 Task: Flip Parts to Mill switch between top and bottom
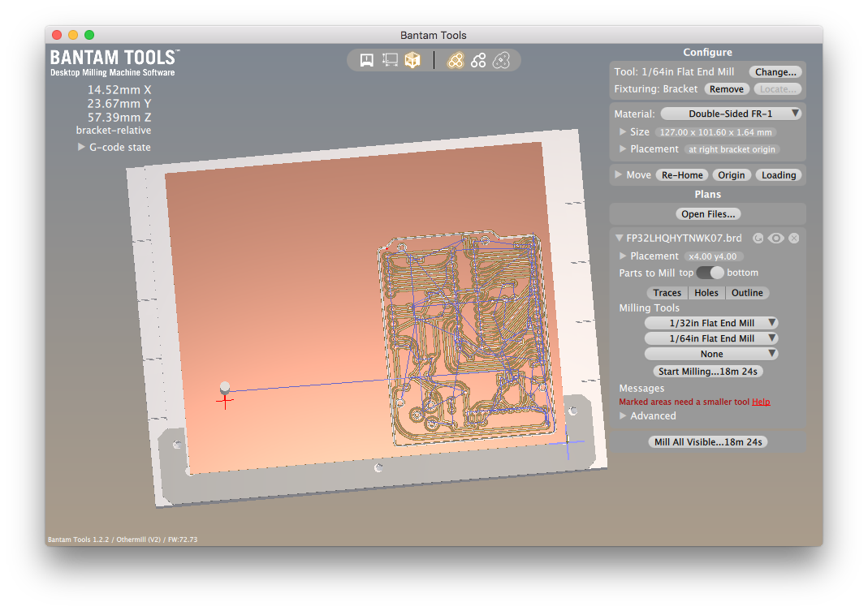tap(710, 273)
